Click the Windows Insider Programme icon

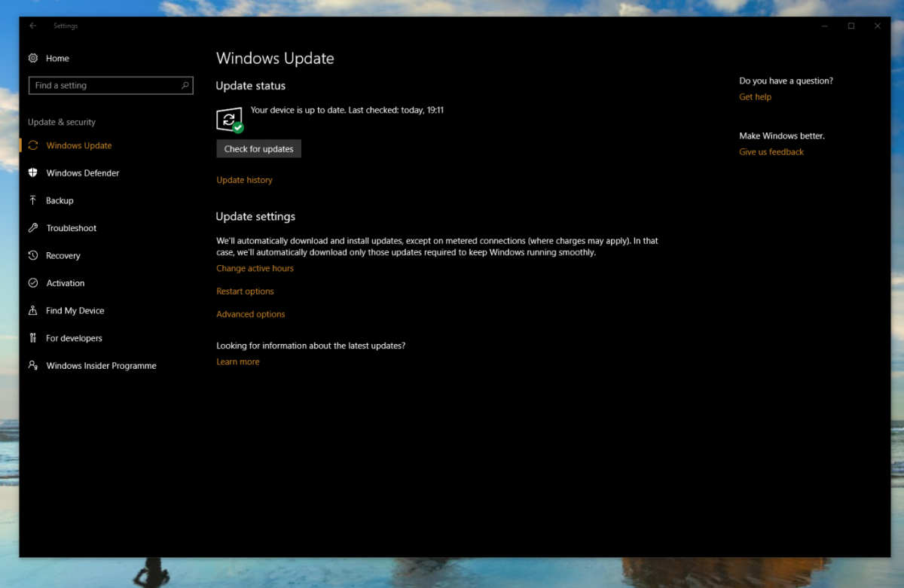[x=33, y=365]
